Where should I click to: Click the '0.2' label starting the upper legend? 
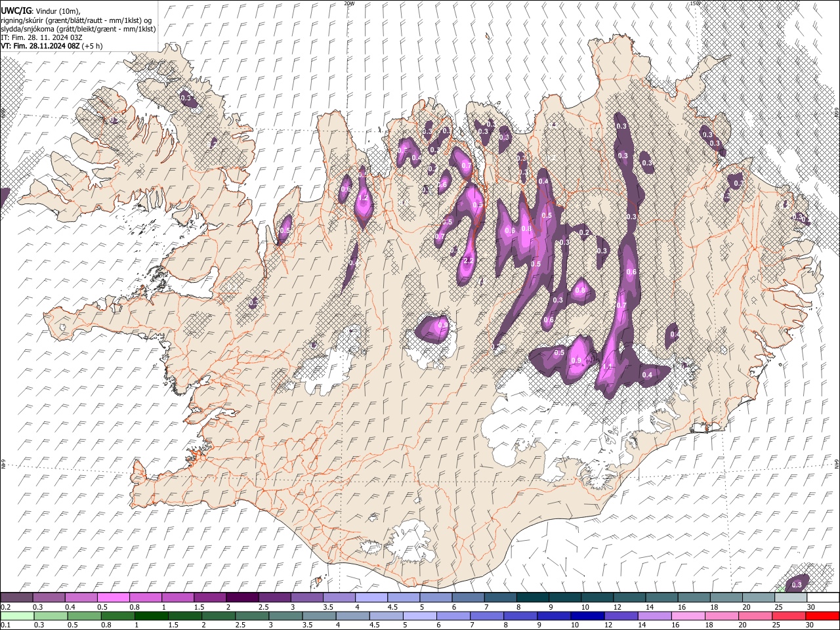(5, 607)
